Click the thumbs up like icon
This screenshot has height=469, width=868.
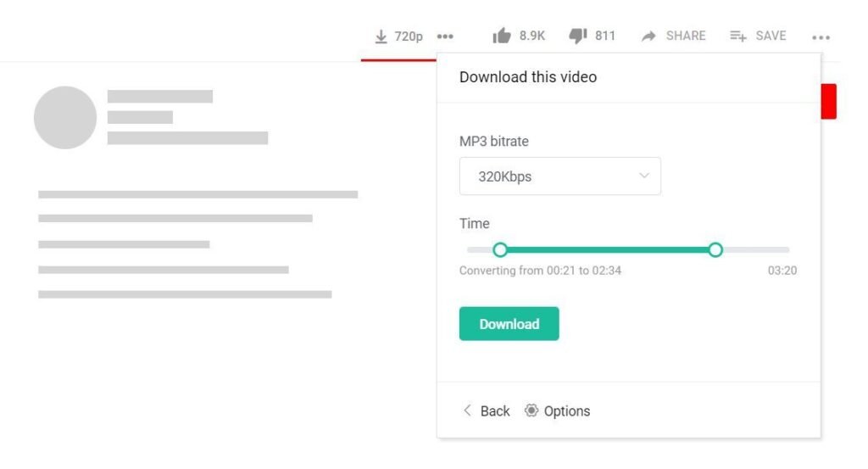click(x=502, y=36)
